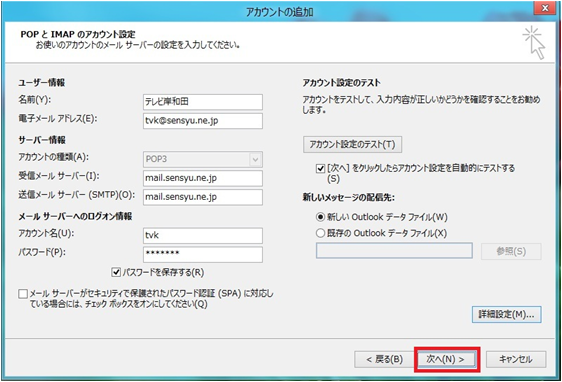Select 新しい Outlook データ ファイル radio
562x382 pixels.
click(x=320, y=217)
